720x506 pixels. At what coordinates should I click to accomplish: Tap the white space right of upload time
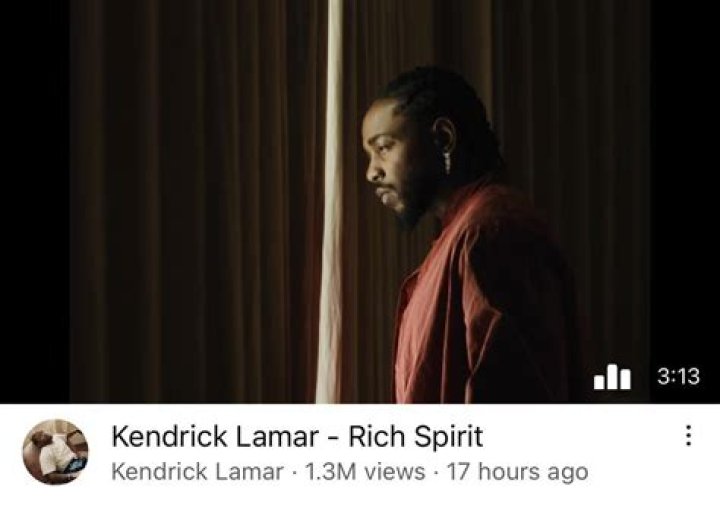pyautogui.click(x=652, y=472)
